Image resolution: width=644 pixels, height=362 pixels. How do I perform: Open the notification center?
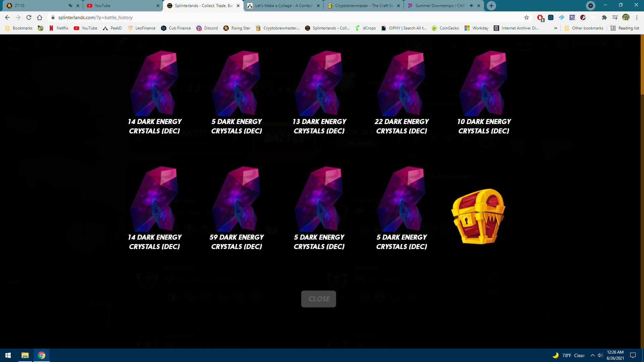click(x=633, y=355)
